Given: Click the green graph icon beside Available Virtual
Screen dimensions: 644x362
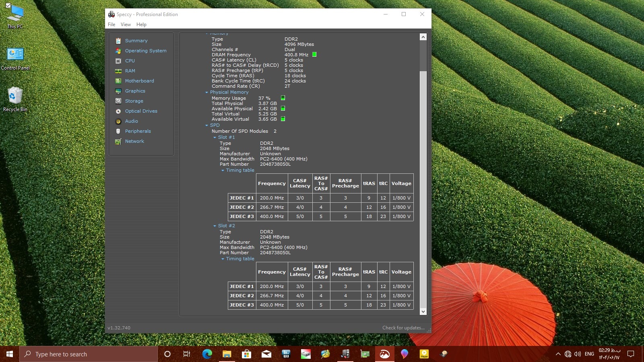Looking at the screenshot, I should [283, 119].
